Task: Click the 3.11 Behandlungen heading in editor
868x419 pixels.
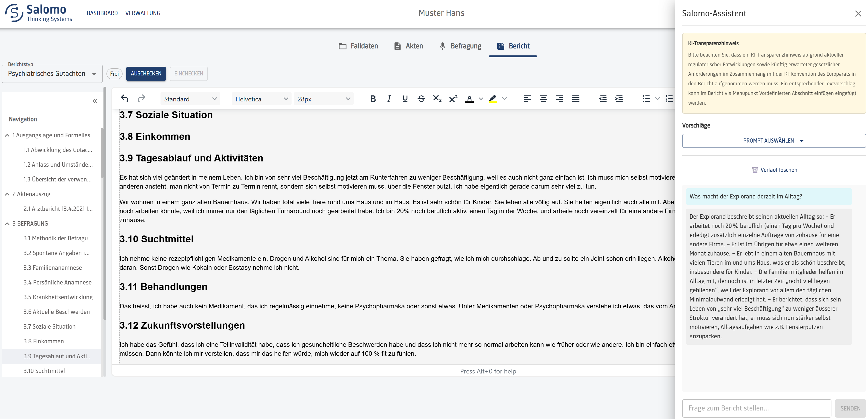Action: tap(163, 287)
